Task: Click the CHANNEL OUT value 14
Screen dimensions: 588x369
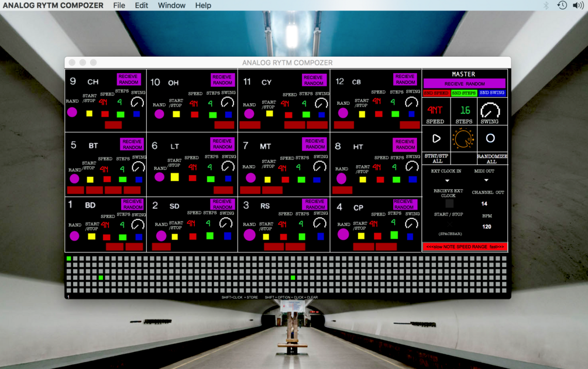Action: click(484, 204)
